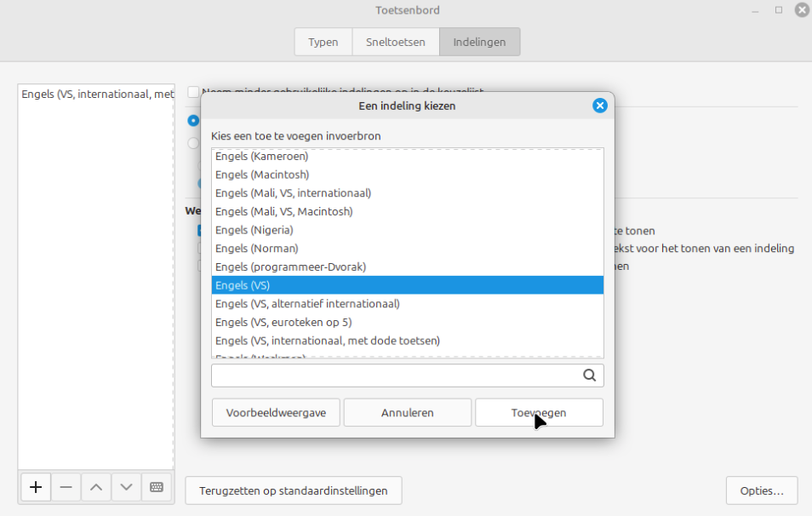Close the layout chooser dialog
812x516 pixels.
pyautogui.click(x=599, y=106)
